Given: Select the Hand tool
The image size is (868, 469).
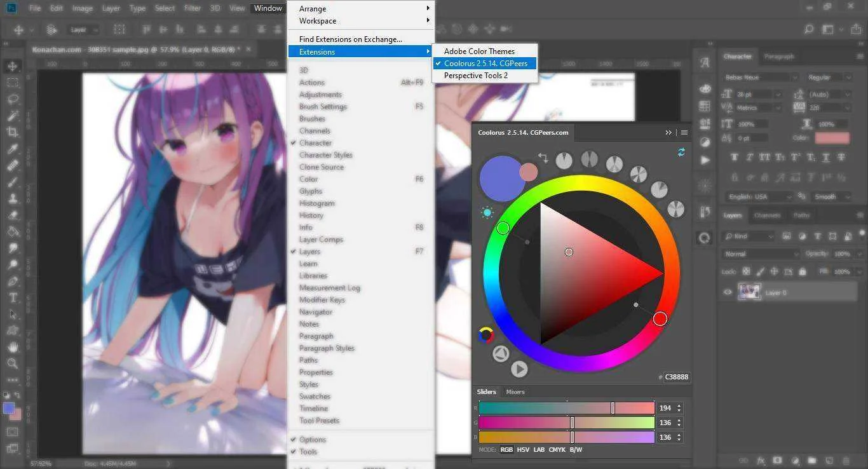Looking at the screenshot, I should point(12,347).
